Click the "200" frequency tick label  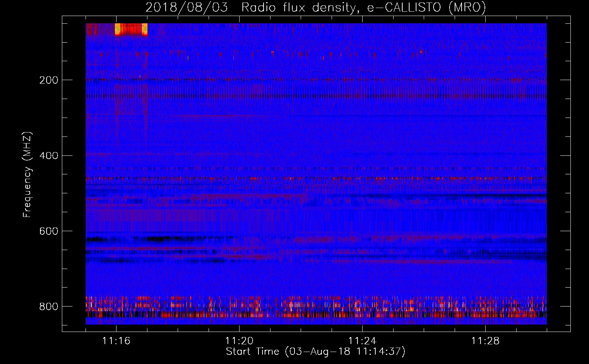point(49,80)
